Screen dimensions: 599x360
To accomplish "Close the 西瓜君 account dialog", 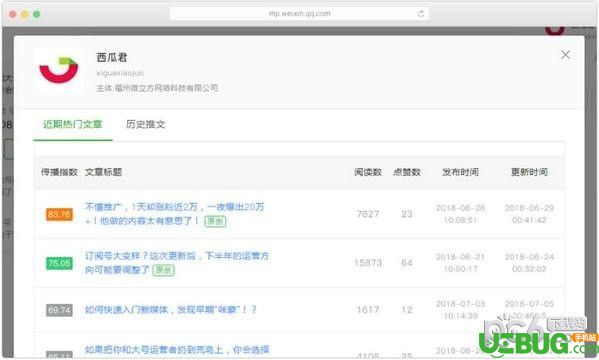I will click(x=565, y=55).
